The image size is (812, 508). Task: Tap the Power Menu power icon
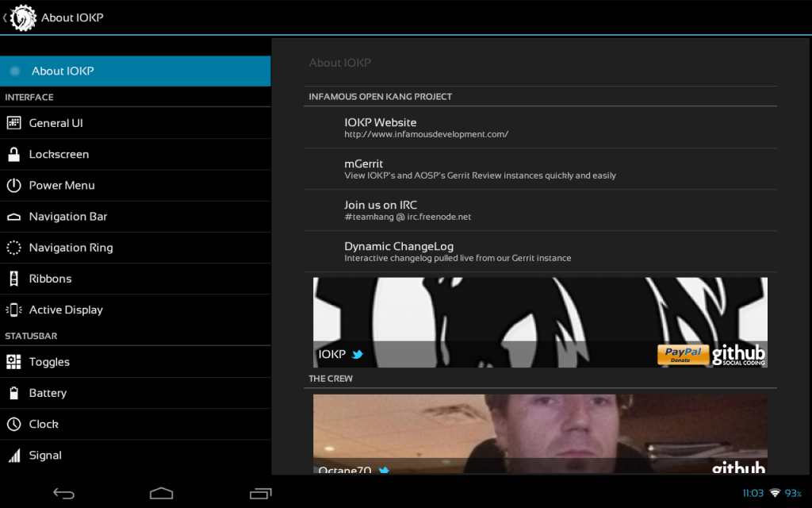click(x=14, y=185)
